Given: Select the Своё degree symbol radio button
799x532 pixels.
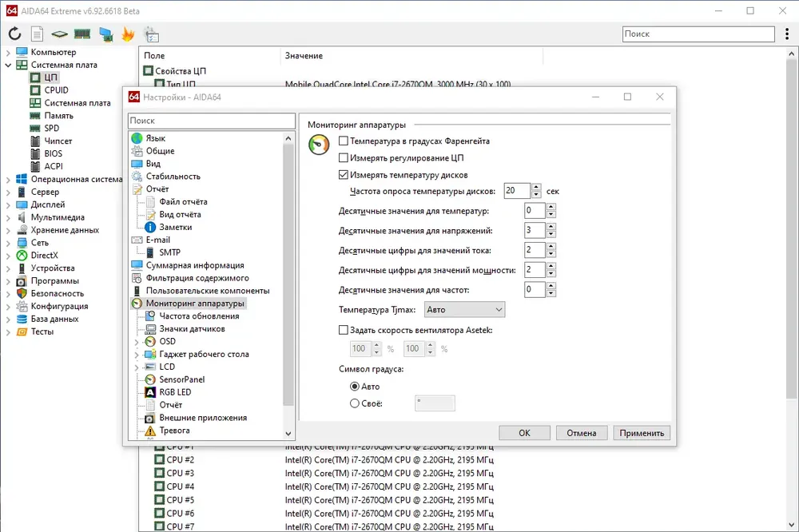Looking at the screenshot, I should pyautogui.click(x=355, y=403).
